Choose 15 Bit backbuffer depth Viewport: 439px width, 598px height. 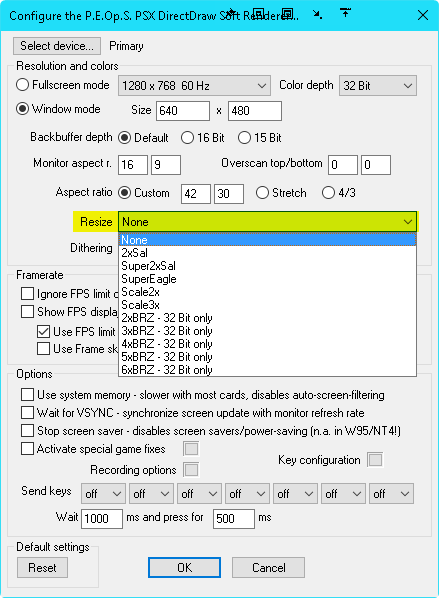244,138
